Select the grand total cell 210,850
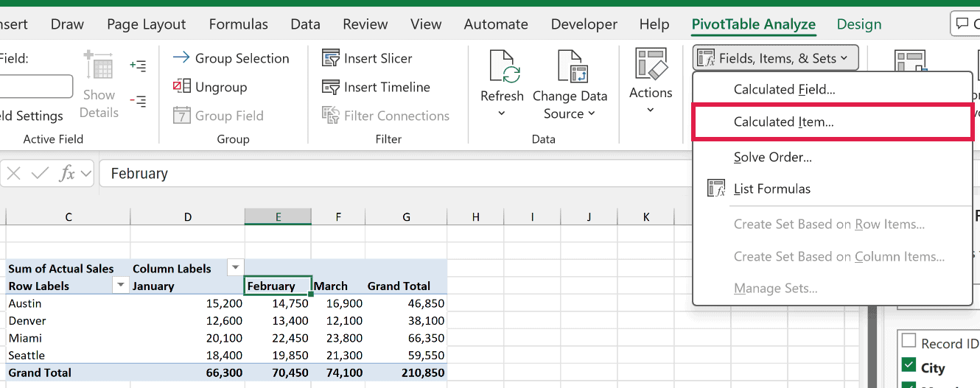Viewport: 980px width, 388px height. [406, 373]
